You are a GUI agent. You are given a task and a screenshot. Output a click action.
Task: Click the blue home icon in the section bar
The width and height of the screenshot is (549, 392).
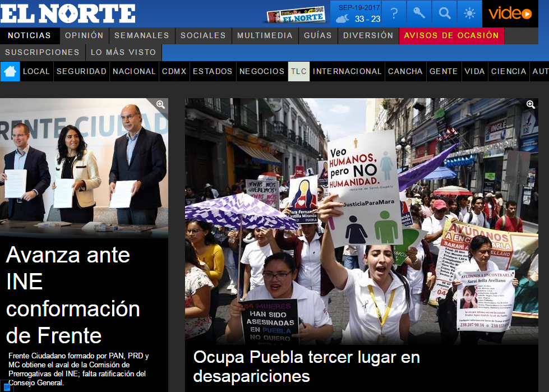click(10, 71)
